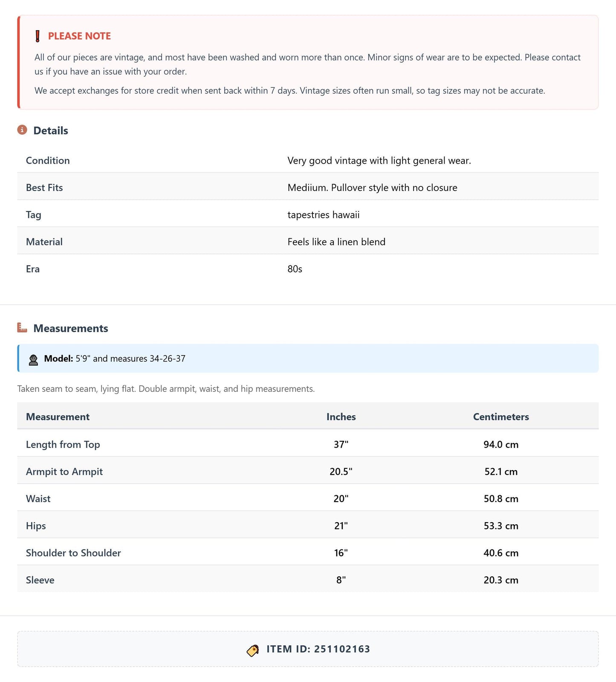Click the model person avatar icon
This screenshot has height=682, width=616.
(33, 359)
